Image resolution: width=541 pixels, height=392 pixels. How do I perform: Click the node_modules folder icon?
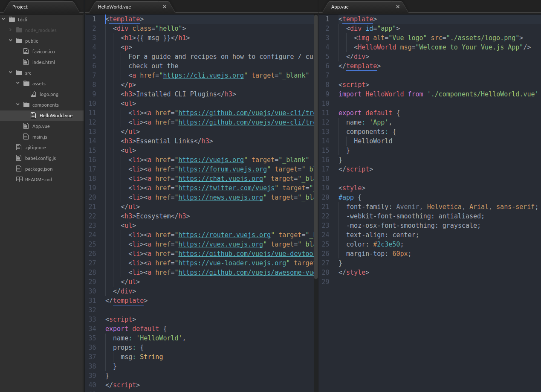coord(19,30)
